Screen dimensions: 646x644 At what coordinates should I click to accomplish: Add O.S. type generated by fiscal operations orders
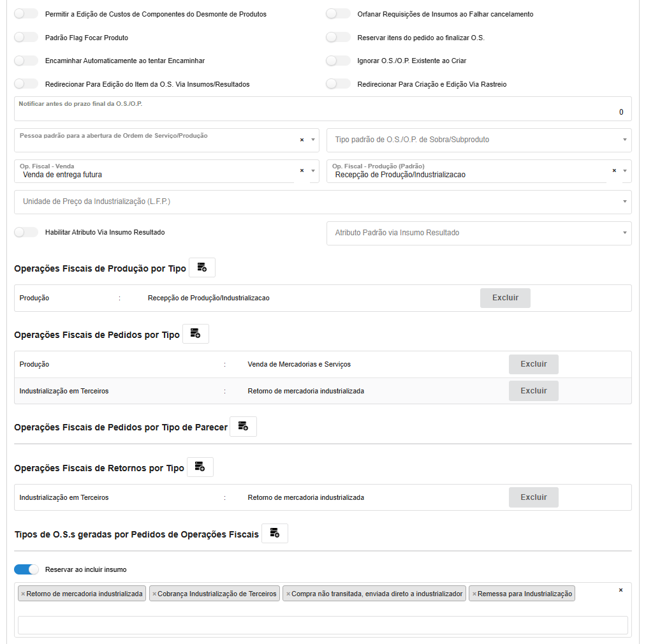click(x=275, y=534)
